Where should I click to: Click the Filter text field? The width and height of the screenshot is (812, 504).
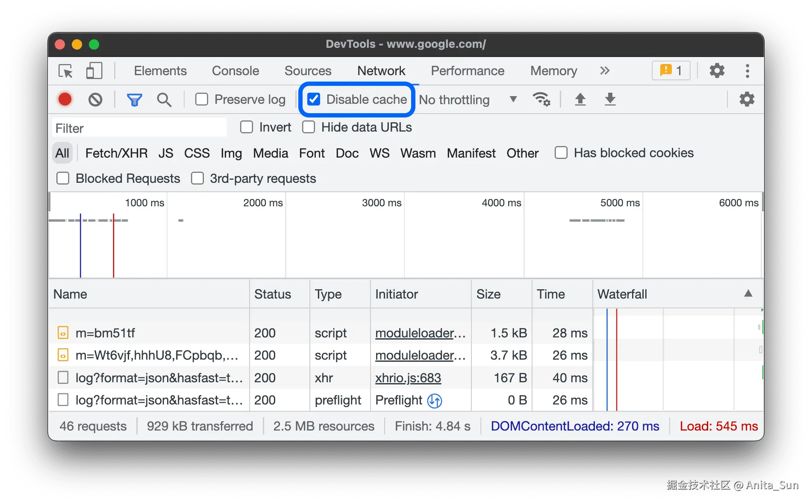tap(139, 128)
